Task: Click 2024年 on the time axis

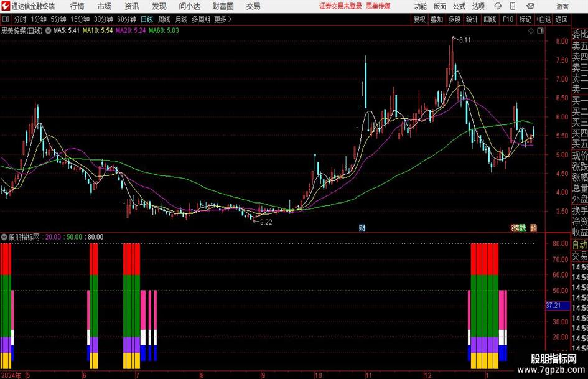Action: click(x=11, y=375)
